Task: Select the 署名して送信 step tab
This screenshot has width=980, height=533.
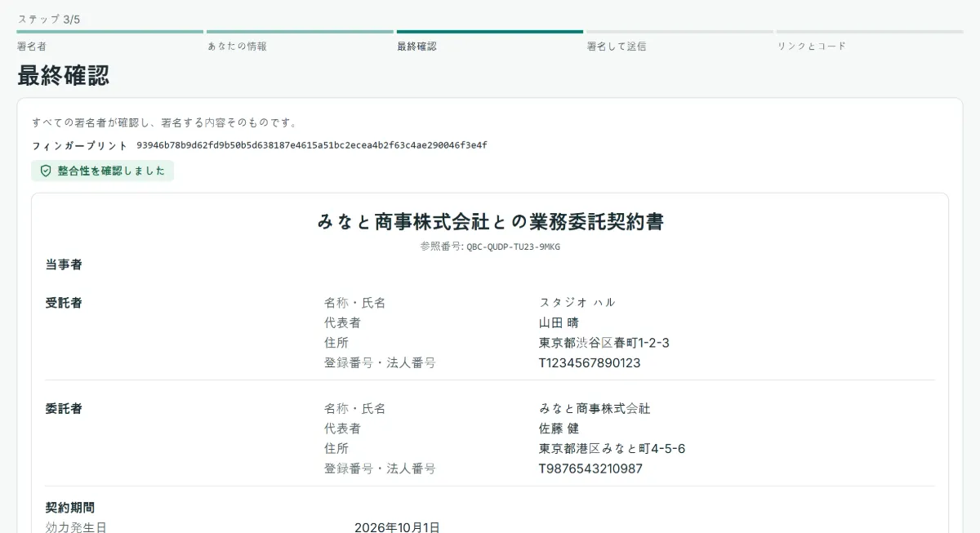Action: click(679, 42)
